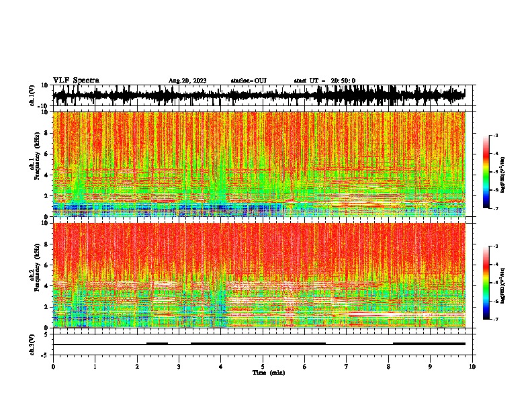Click time axis tick label "7"

click(347, 367)
